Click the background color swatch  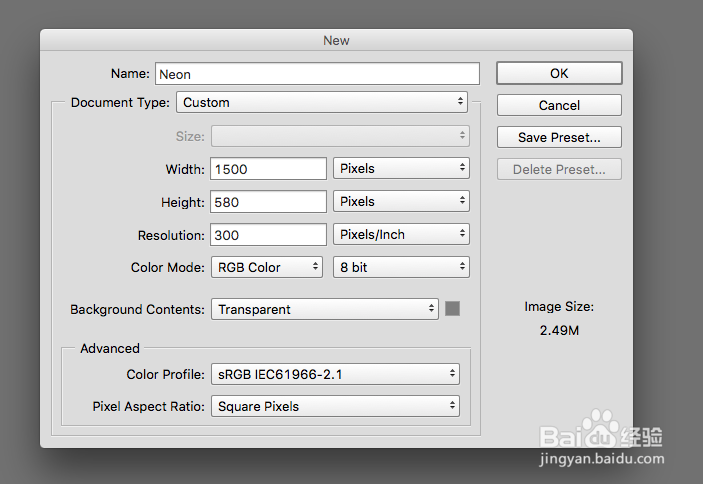tap(453, 309)
